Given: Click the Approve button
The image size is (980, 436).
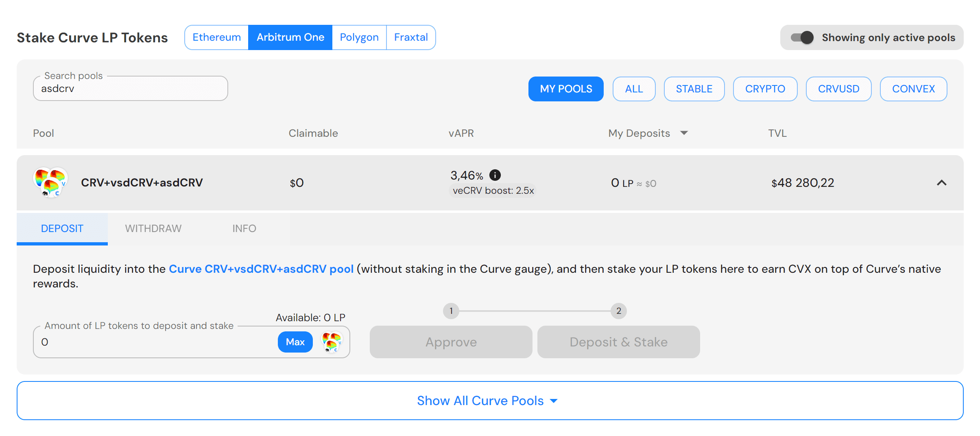Looking at the screenshot, I should pyautogui.click(x=451, y=342).
